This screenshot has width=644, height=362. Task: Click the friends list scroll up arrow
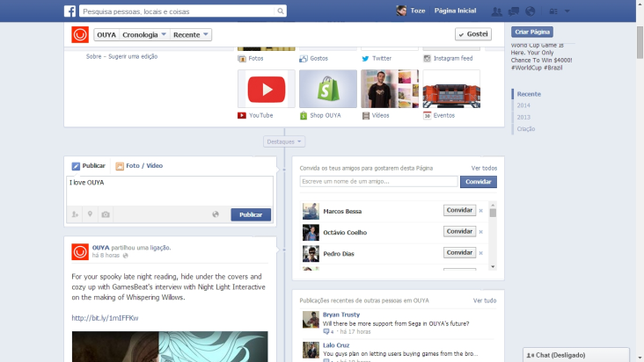click(x=493, y=205)
